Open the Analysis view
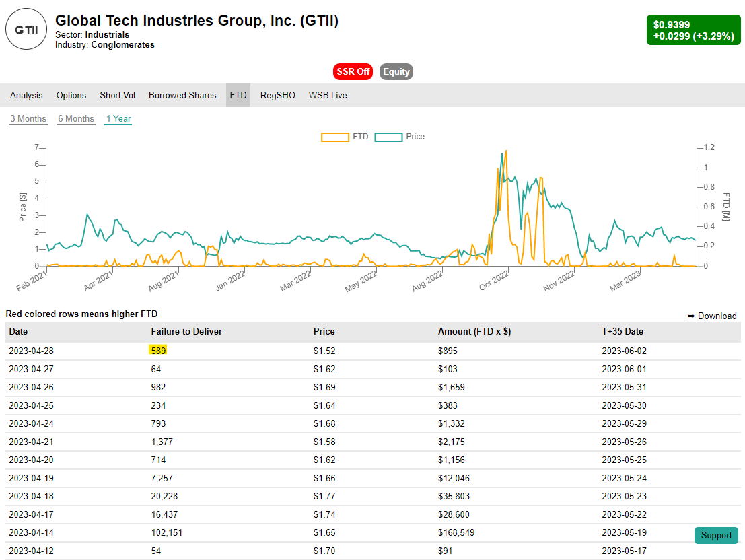Image resolution: width=745 pixels, height=560 pixels. tap(26, 95)
